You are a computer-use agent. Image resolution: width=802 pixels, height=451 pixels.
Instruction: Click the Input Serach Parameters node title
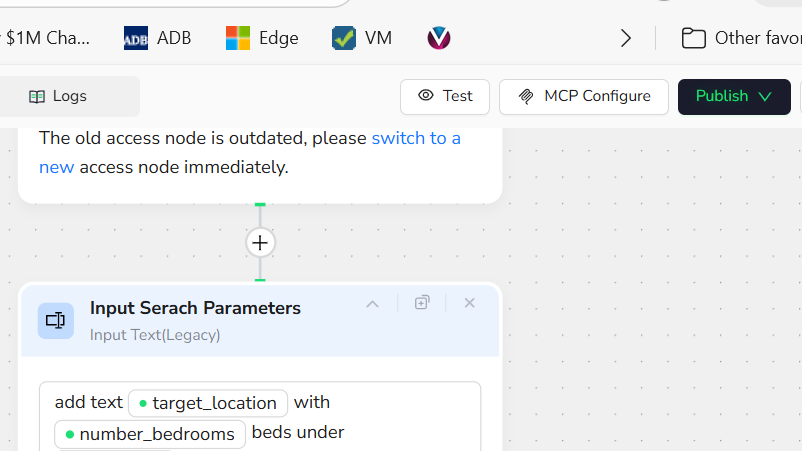coord(195,308)
